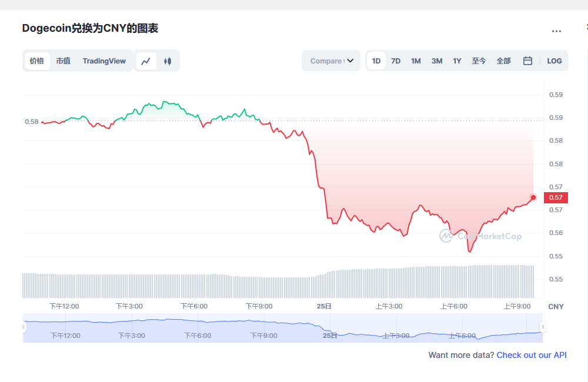Click the 0.58 opening price label
Screen dimensions: 588x382
(32, 122)
